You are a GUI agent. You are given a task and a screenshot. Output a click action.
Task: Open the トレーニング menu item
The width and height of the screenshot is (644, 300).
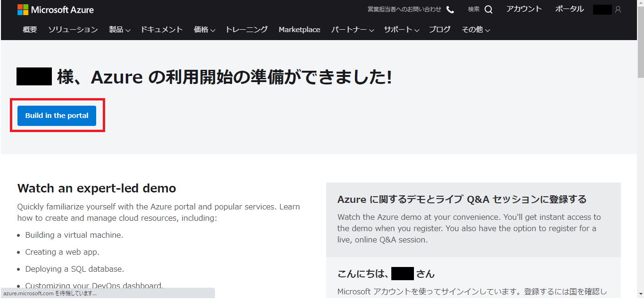tap(247, 29)
